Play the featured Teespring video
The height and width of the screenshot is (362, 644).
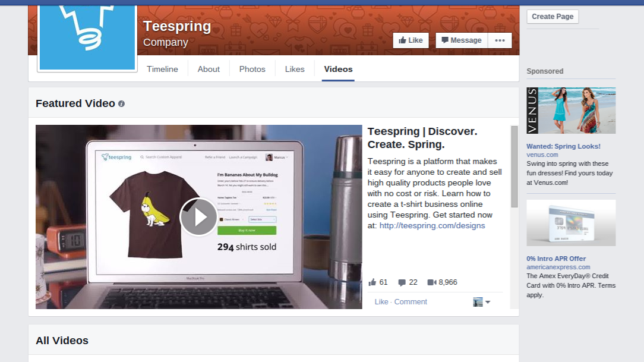198,216
